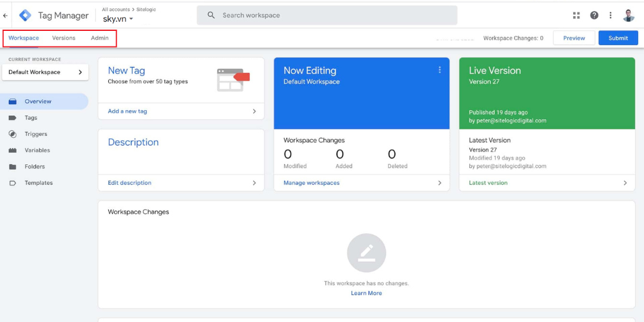Open Triggers in the sidebar
The image size is (644, 322).
pyautogui.click(x=35, y=134)
